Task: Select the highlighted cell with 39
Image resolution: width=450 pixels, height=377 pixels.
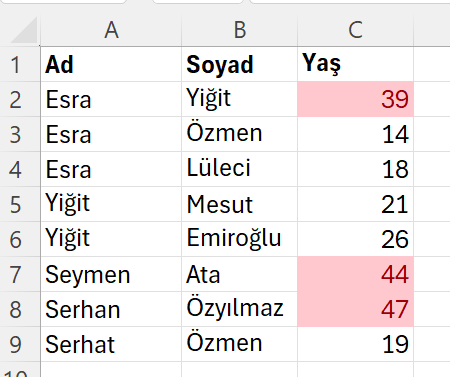Action: [x=355, y=99]
